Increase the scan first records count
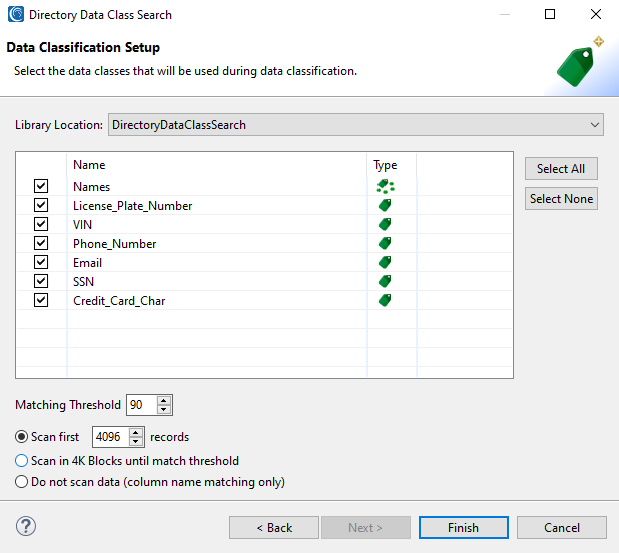619x553 pixels. coord(136,432)
